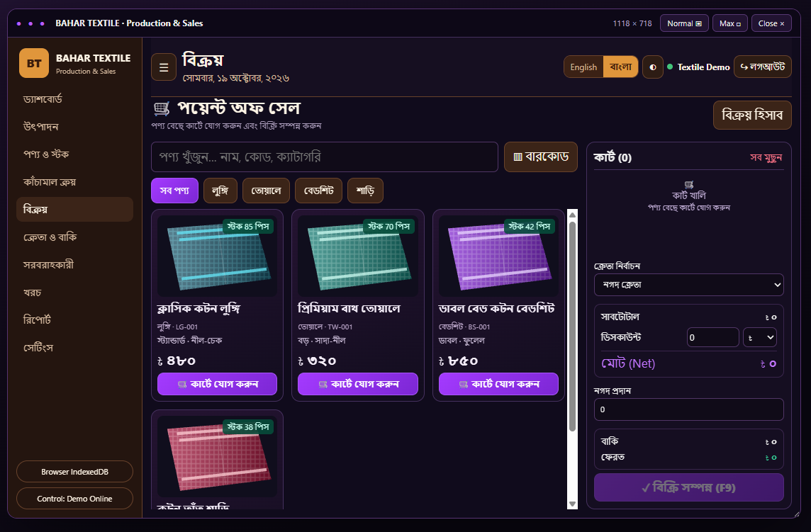Toggle the dark/light theme icon
Viewport: 811px width, 532px height.
click(653, 67)
